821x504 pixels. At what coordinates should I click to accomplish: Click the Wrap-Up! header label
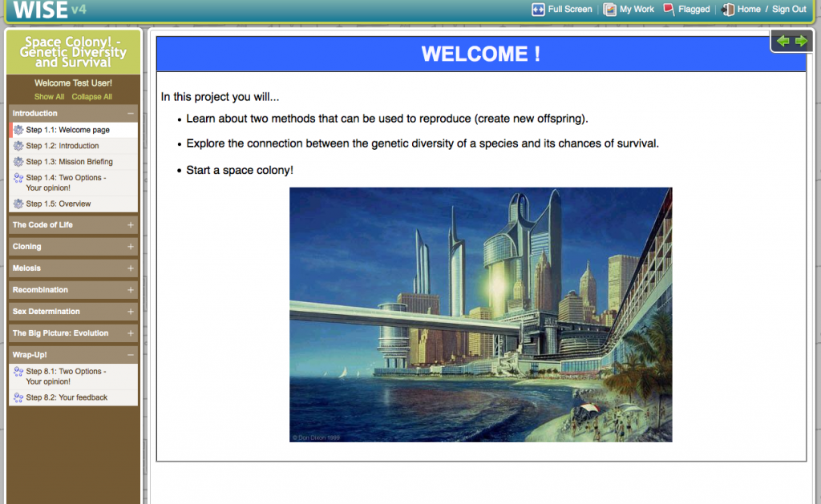point(30,355)
